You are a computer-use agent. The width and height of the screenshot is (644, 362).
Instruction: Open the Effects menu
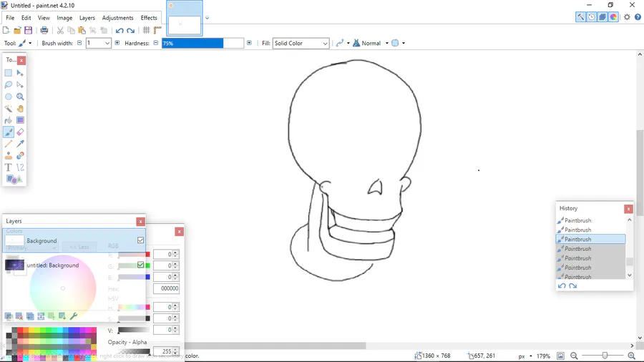click(x=149, y=18)
